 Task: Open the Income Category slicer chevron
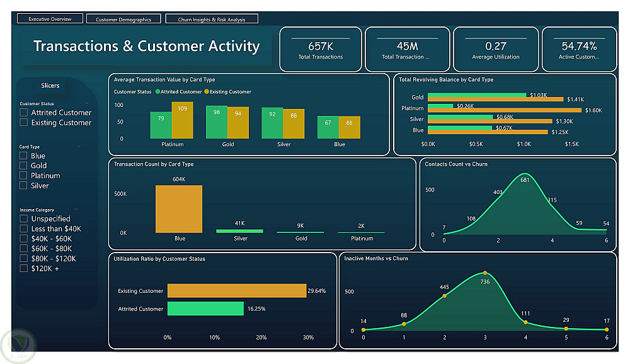click(x=76, y=209)
